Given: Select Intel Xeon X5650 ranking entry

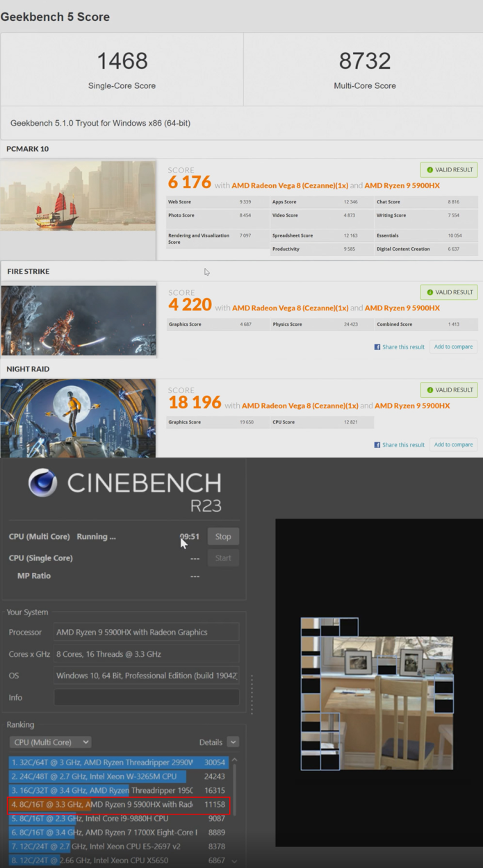Looking at the screenshot, I should [x=120, y=860].
